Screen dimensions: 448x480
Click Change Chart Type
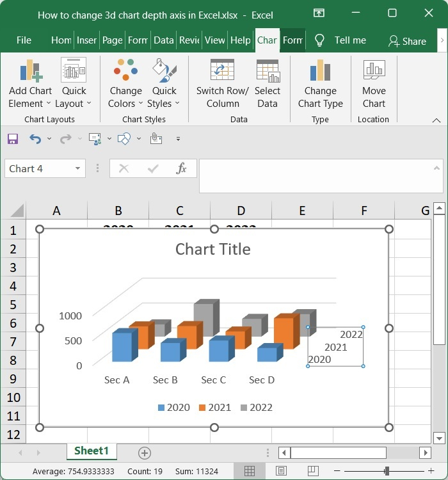[320, 83]
